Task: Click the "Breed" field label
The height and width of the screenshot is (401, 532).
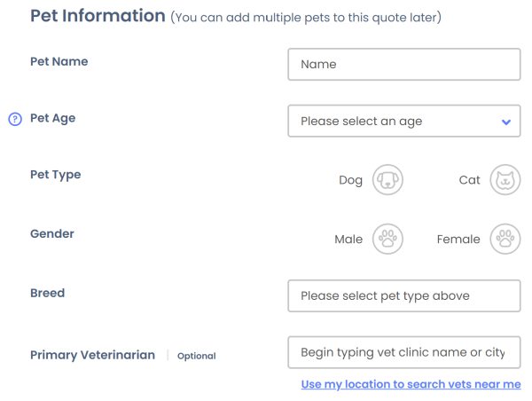Action: click(48, 293)
